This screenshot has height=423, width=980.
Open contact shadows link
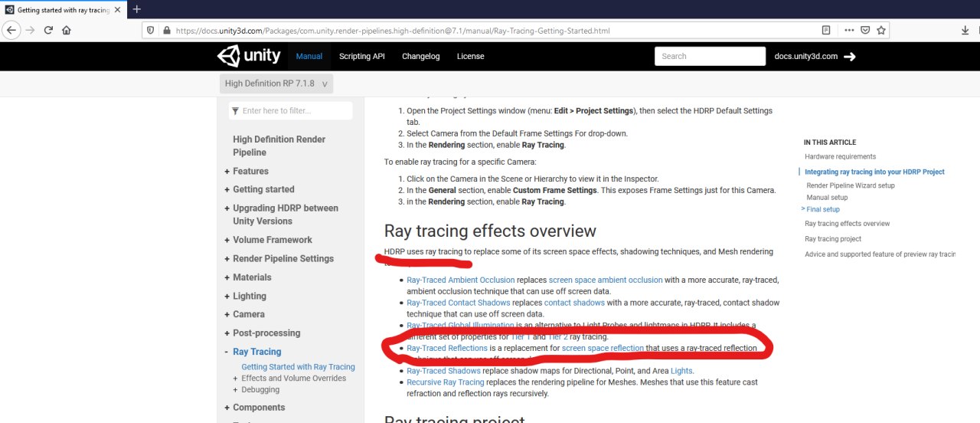point(573,303)
